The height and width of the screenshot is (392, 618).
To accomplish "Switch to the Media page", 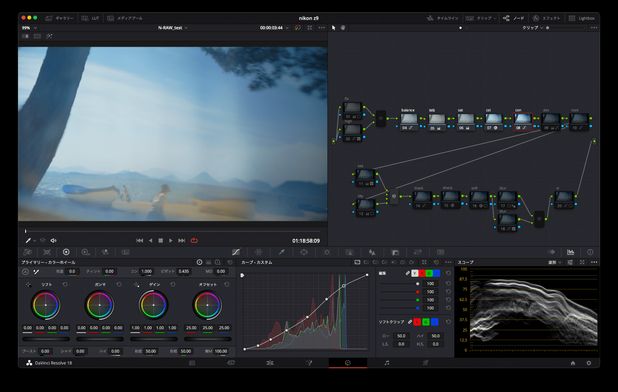I will click(x=192, y=363).
